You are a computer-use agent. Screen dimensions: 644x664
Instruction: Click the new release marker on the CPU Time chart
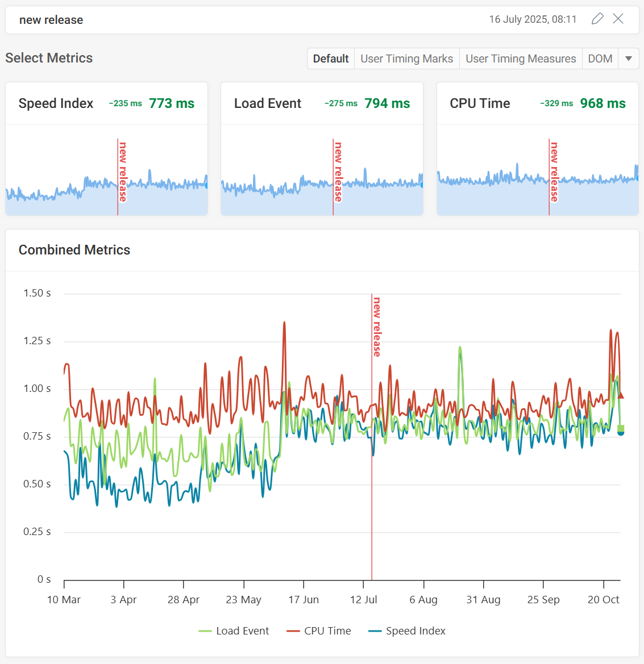pyautogui.click(x=549, y=176)
